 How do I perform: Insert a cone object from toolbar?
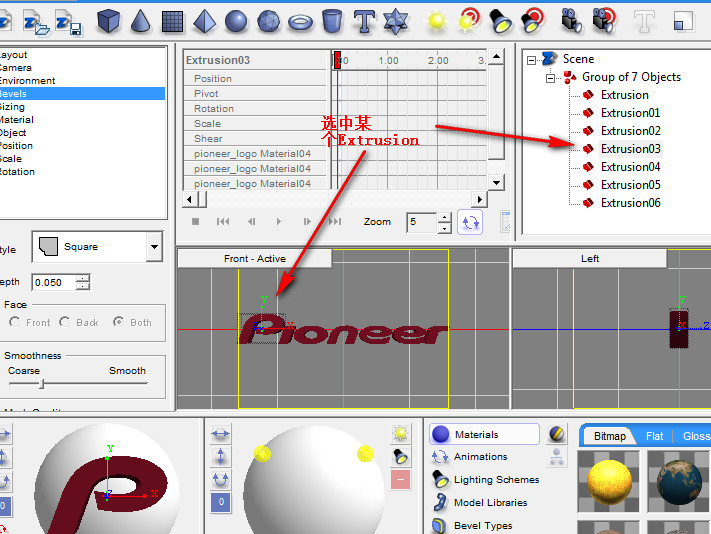141,21
